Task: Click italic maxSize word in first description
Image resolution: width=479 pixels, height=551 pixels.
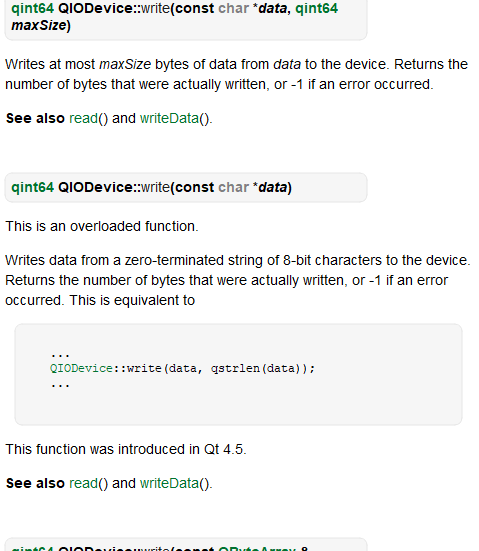Action: pyautogui.click(x=125, y=64)
